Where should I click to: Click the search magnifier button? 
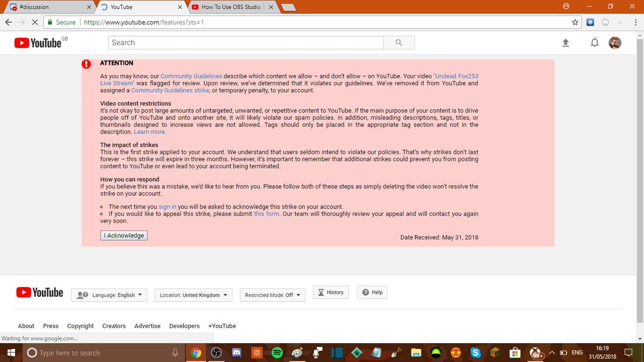pos(399,43)
